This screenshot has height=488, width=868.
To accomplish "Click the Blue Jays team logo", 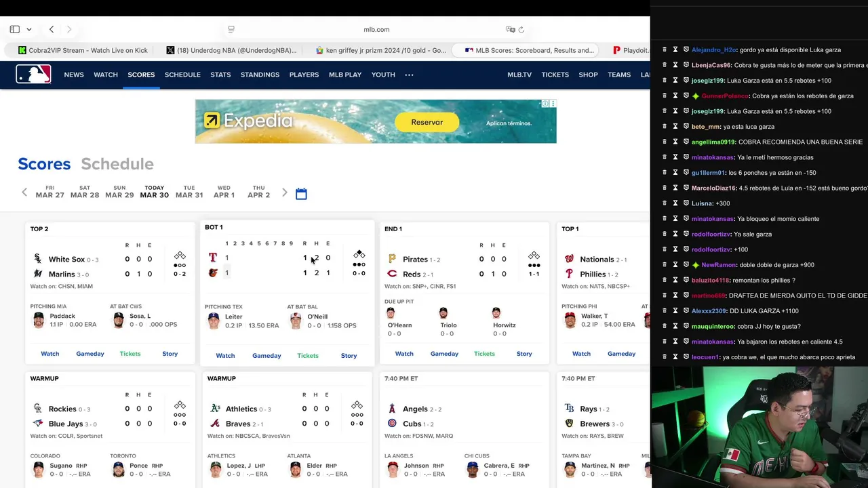I will (38, 424).
